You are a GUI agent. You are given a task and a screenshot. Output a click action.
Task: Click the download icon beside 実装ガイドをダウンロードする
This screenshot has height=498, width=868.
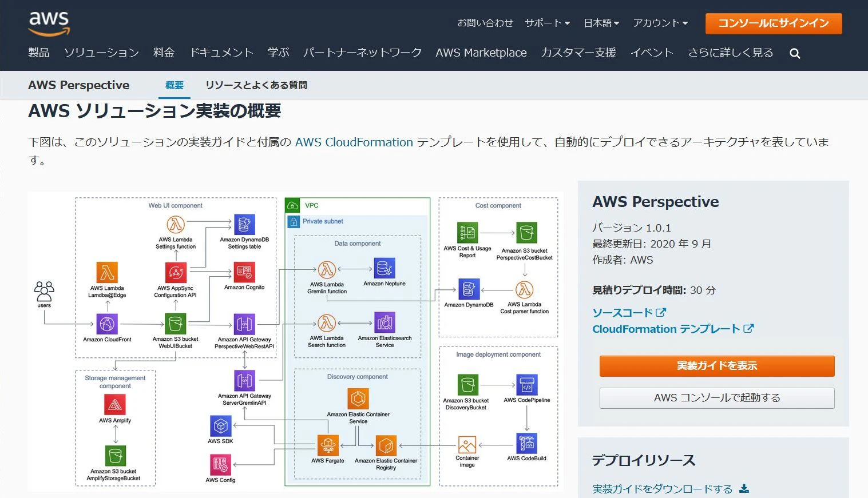pos(744,488)
